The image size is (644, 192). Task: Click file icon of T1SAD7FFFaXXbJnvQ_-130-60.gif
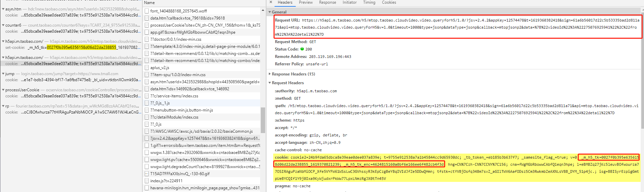(147, 174)
